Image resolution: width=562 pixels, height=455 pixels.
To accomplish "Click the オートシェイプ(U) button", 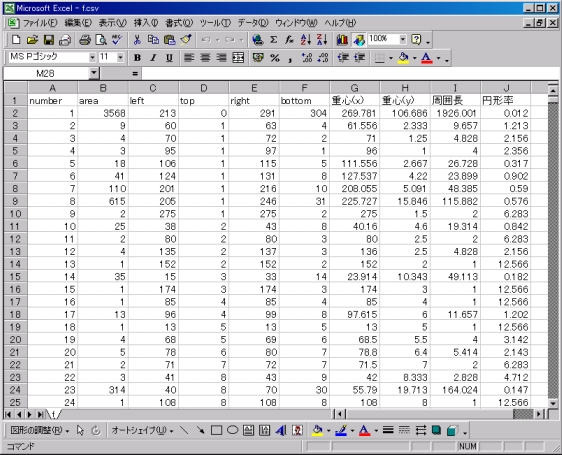I will coord(142,430).
